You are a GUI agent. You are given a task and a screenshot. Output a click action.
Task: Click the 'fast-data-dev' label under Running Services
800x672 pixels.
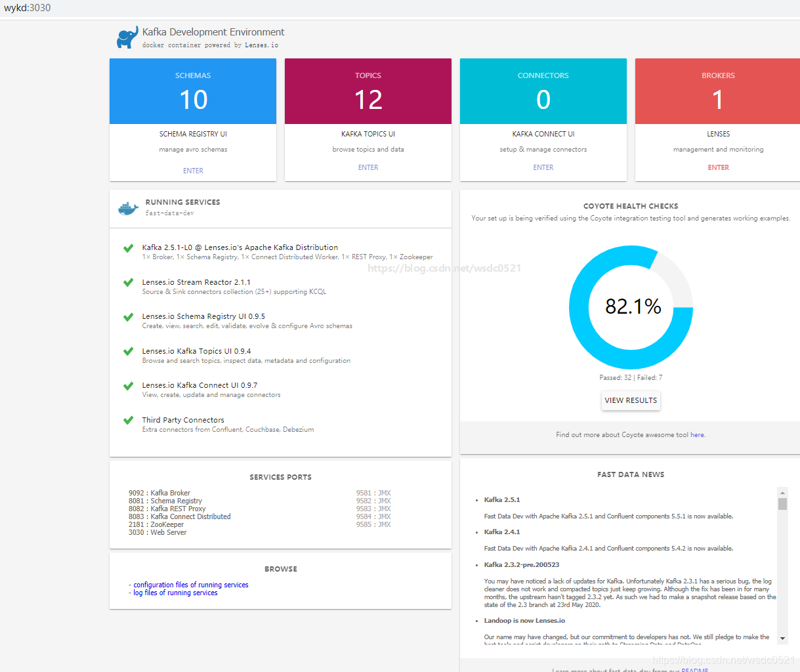(169, 213)
